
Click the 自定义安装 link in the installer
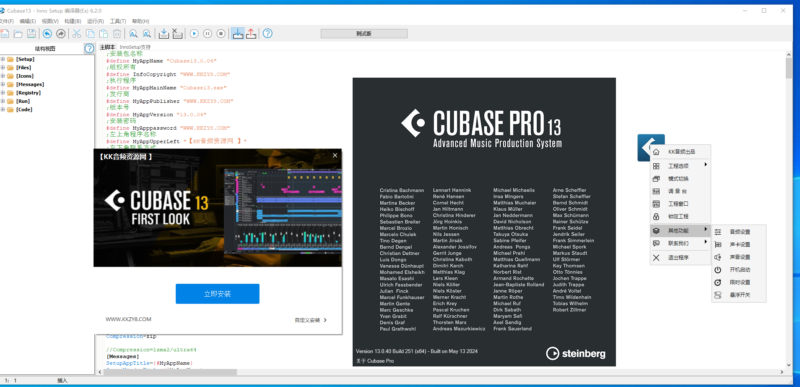pos(310,320)
